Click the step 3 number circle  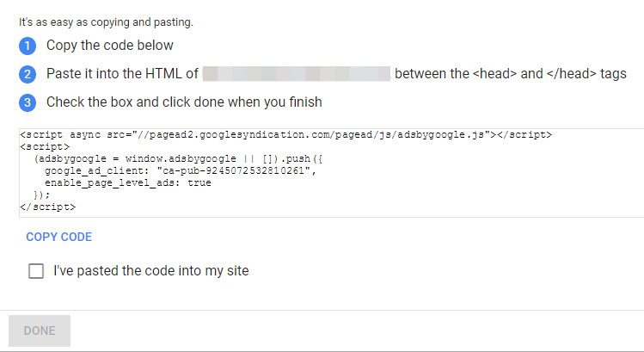pyautogui.click(x=27, y=102)
